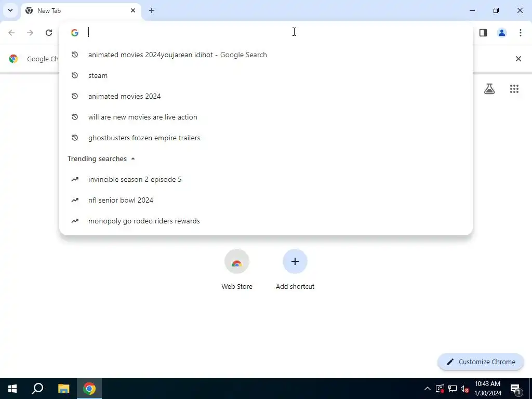The width and height of the screenshot is (532, 399).
Task: Collapse the Trending searches section
Action: [133, 159]
